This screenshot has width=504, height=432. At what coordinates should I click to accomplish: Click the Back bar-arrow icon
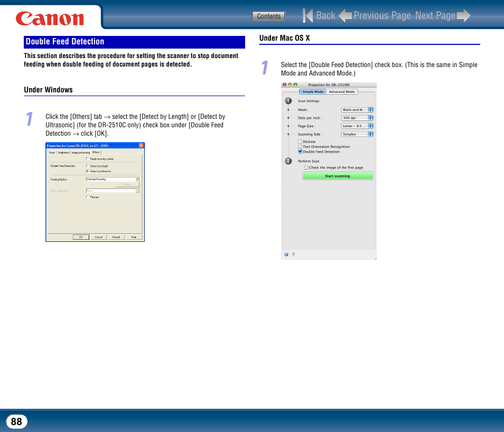coord(307,15)
